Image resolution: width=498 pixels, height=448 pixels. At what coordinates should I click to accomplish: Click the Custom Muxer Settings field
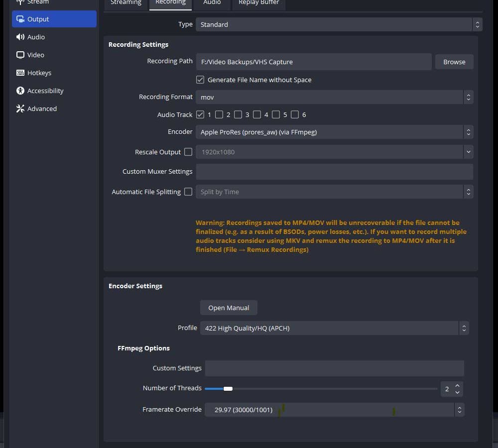pos(334,171)
